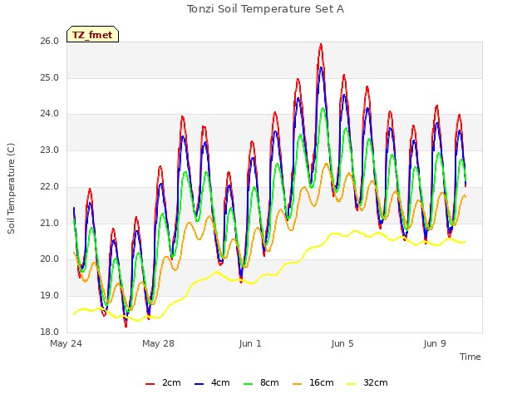The width and height of the screenshot is (532, 399).
Task: Click the 24.0 y-axis tick label
Action: pos(50,114)
